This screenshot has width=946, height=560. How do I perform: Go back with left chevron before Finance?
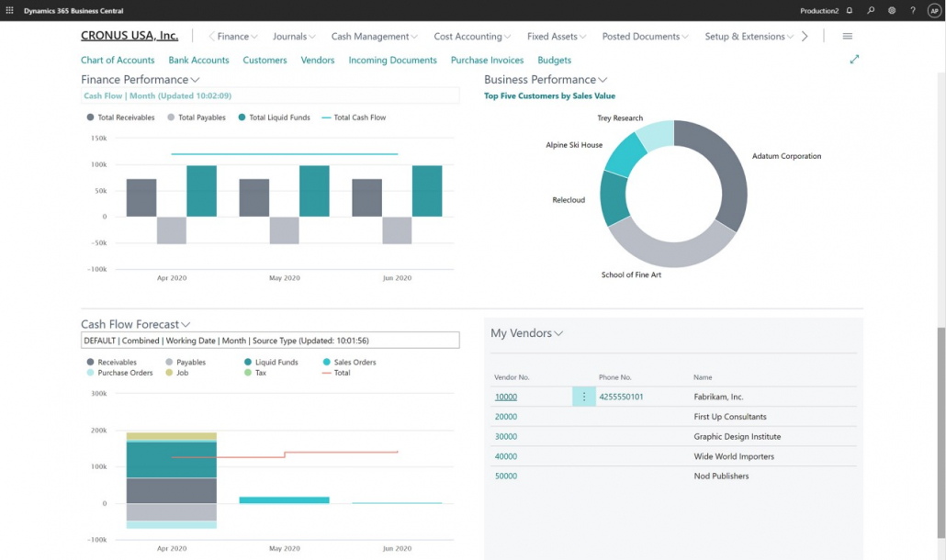click(212, 36)
